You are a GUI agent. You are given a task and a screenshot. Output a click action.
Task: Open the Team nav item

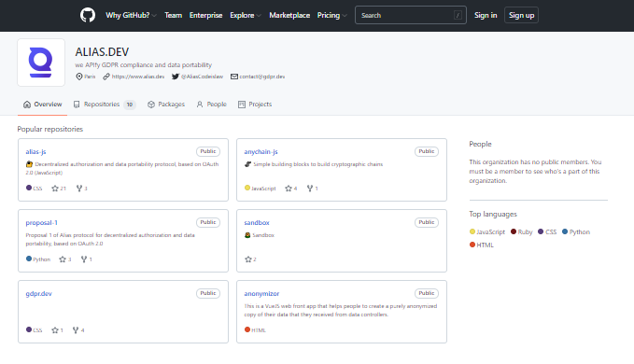(x=173, y=15)
